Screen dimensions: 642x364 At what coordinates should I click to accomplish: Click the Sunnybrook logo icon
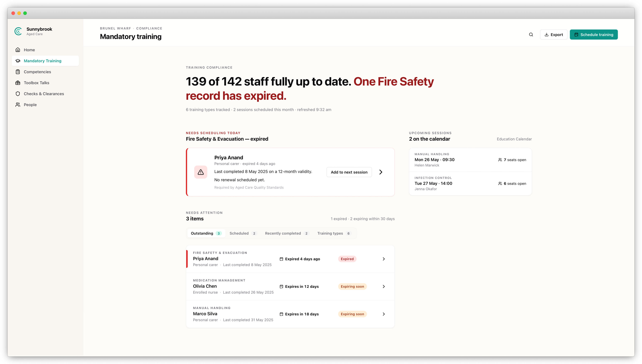(x=18, y=31)
